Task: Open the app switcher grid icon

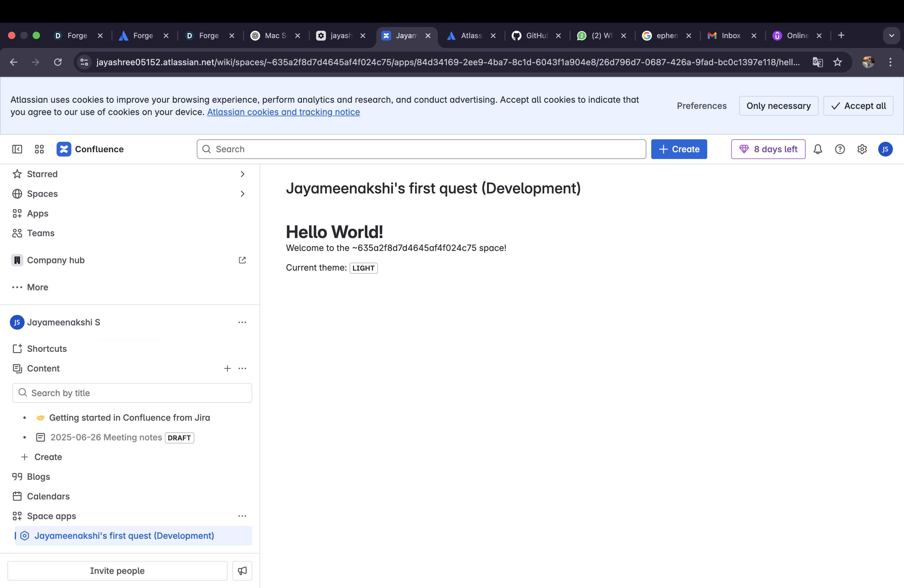Action: coord(39,149)
